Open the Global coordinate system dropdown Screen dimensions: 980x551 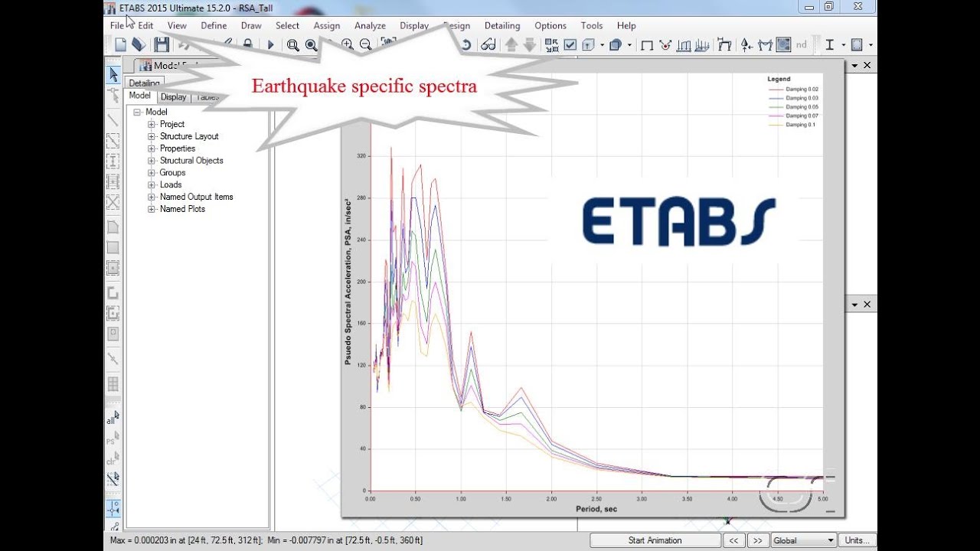pos(831,540)
